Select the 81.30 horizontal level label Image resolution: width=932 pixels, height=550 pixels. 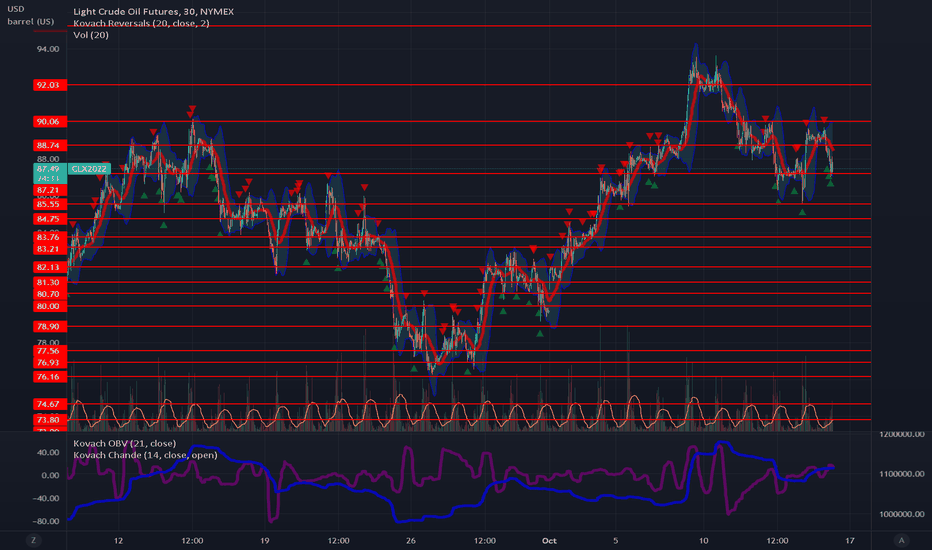tap(50, 282)
